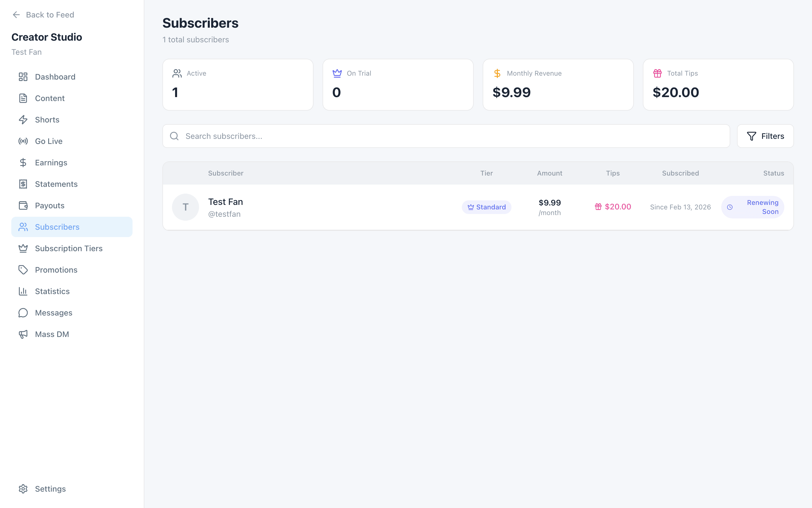The height and width of the screenshot is (508, 812).
Task: Click the Standard tier badge
Action: coord(487,207)
